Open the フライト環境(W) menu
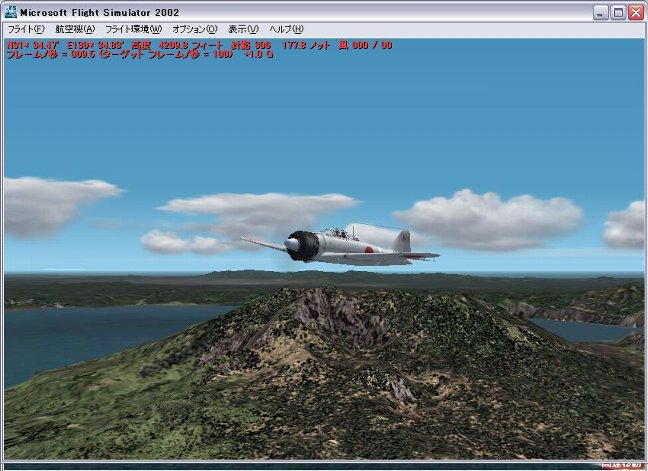This screenshot has height=471, width=648. click(133, 29)
